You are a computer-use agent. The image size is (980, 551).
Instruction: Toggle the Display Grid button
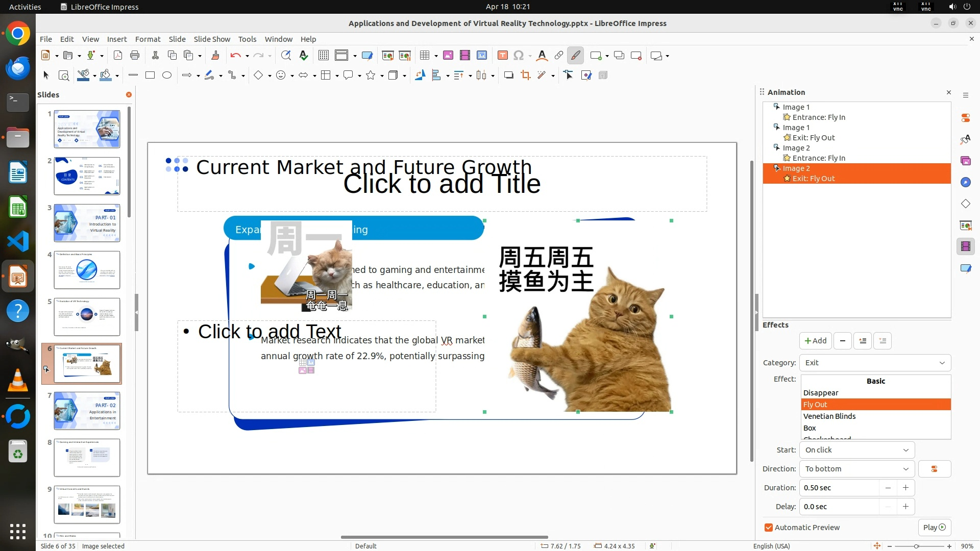tap(324, 56)
